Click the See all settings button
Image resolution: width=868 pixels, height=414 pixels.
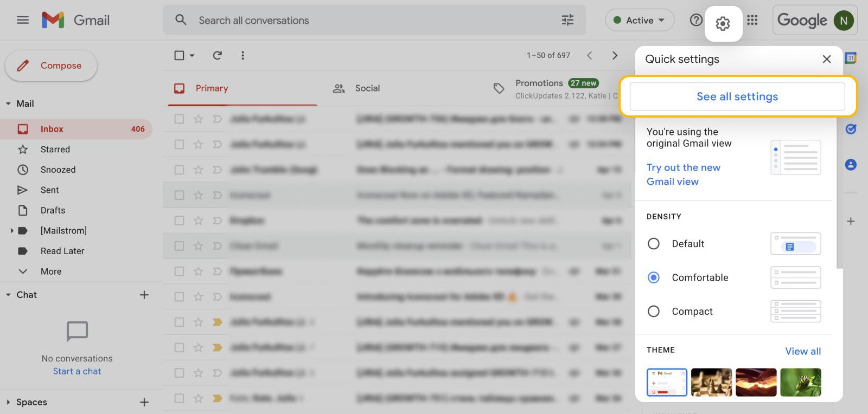click(737, 96)
